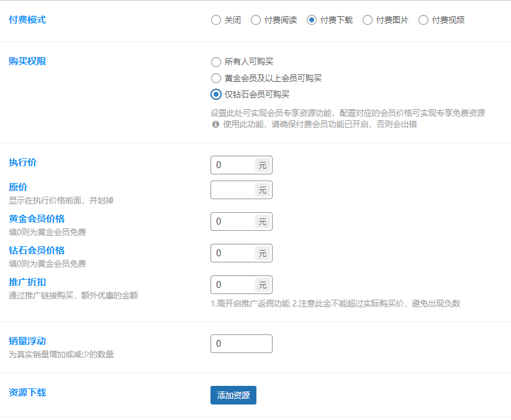This screenshot has width=511, height=420.
Task: Click the 添加资源 button
Action: tap(233, 395)
